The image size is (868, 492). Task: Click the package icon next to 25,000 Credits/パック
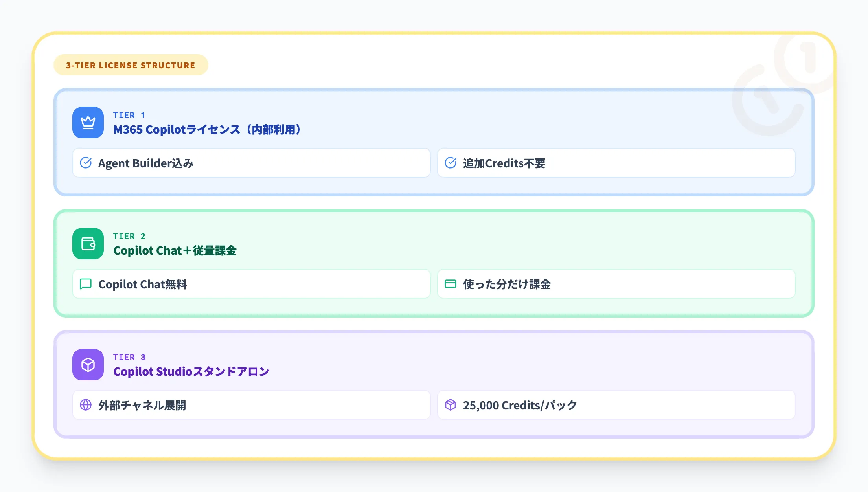451,405
